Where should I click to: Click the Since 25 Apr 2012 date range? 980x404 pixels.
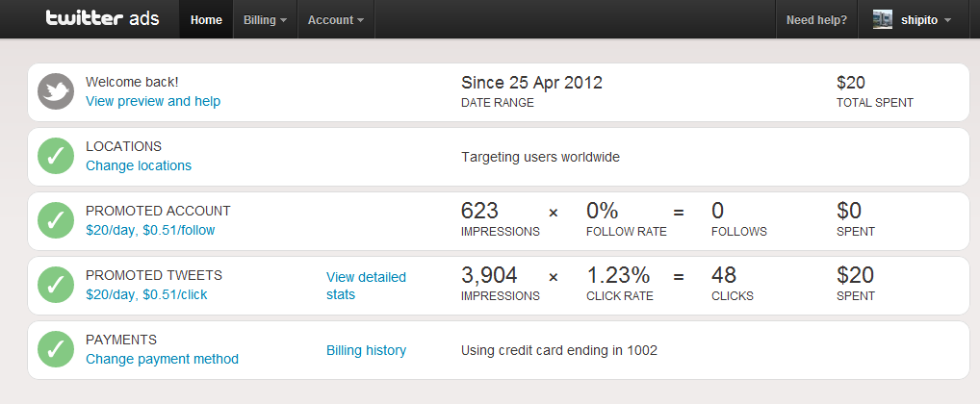pos(531,83)
